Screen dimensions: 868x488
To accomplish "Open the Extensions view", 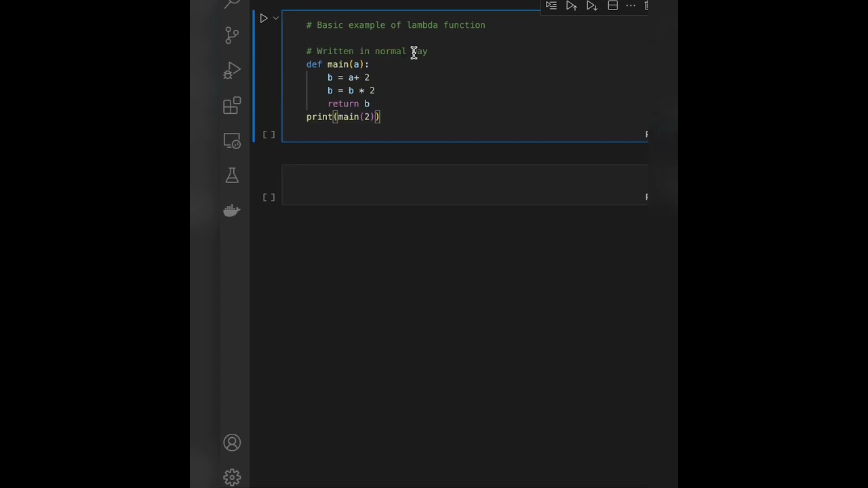I will click(x=232, y=106).
